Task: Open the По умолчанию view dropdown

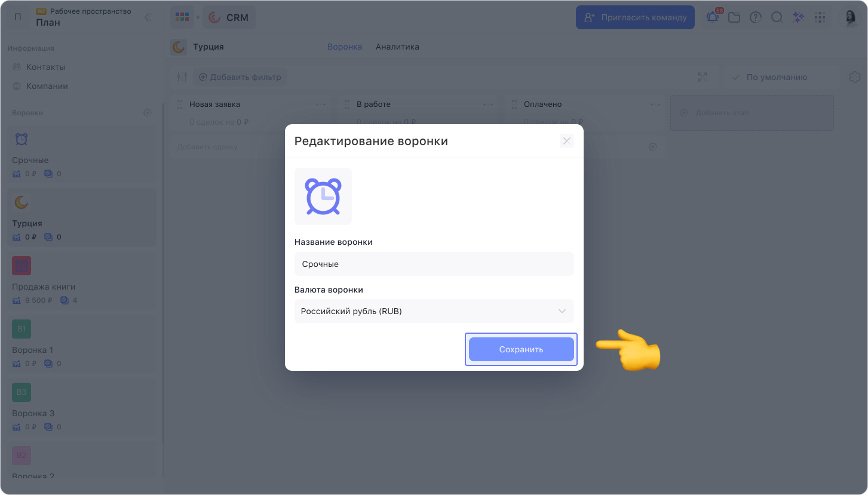Action: point(776,77)
